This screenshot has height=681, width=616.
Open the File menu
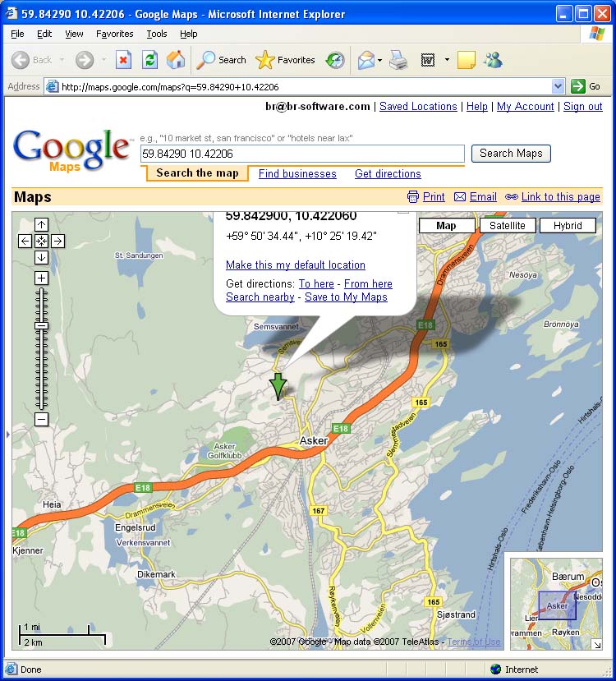(17, 34)
